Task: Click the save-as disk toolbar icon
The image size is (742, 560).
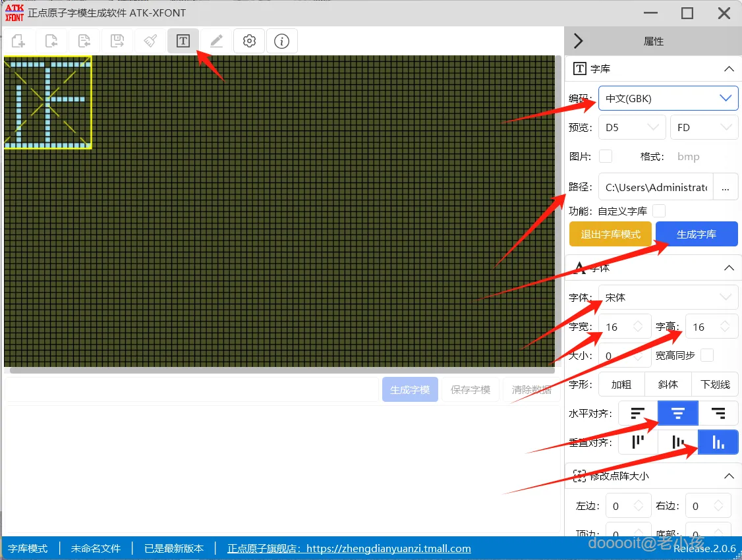Action: pyautogui.click(x=117, y=41)
